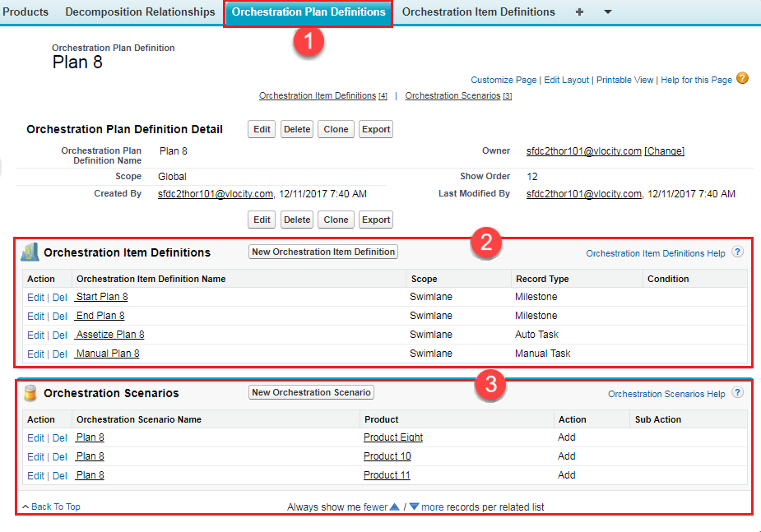Image resolution: width=761 pixels, height=532 pixels.
Task: Open Product Eight link
Action: coord(393,437)
